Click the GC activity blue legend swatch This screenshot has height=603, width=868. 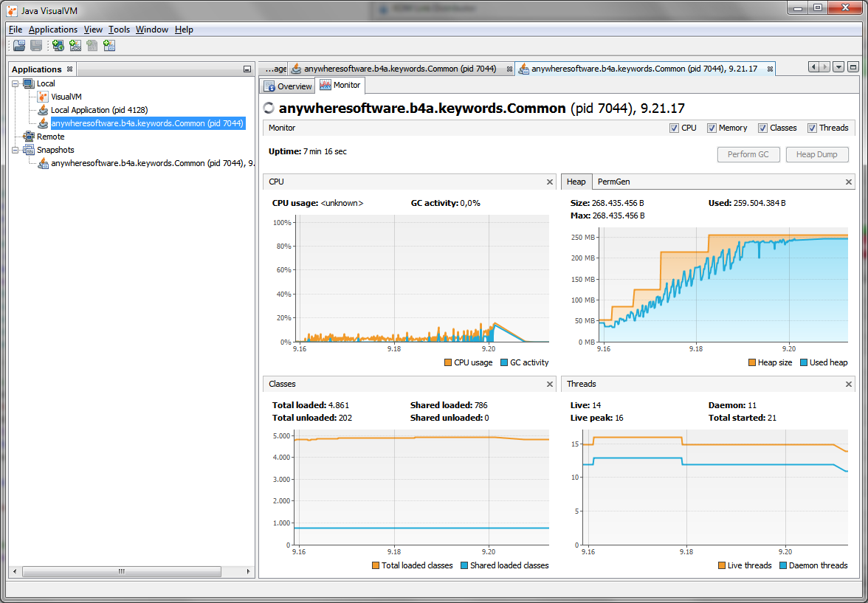[503, 362]
